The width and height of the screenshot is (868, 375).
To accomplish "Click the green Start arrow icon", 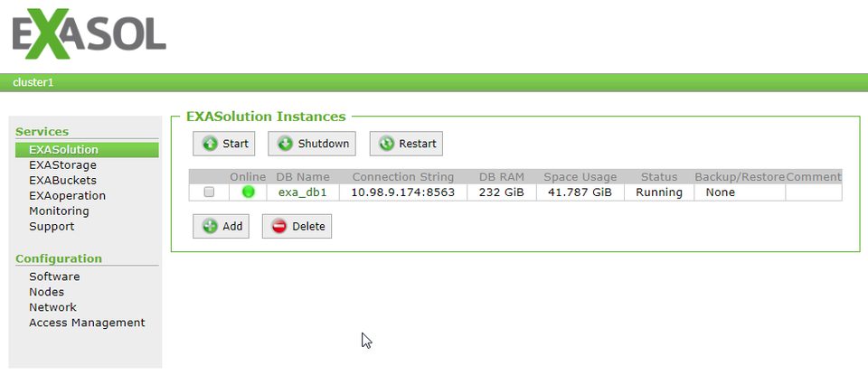I will click(210, 144).
